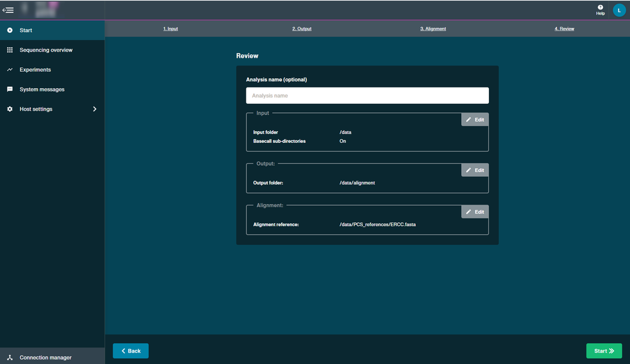Screen dimensions: 630x364
Task: Open Host settings
Action: 52,109
